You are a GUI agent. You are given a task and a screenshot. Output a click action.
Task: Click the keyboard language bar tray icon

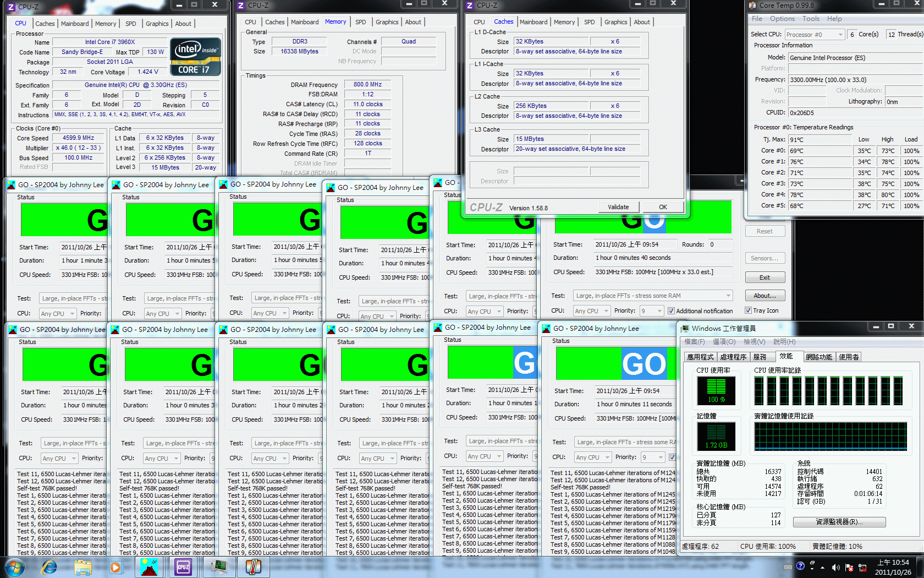(x=788, y=566)
